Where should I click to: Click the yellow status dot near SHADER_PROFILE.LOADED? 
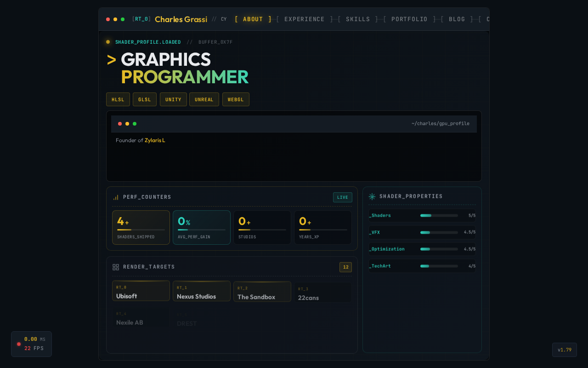pos(108,42)
